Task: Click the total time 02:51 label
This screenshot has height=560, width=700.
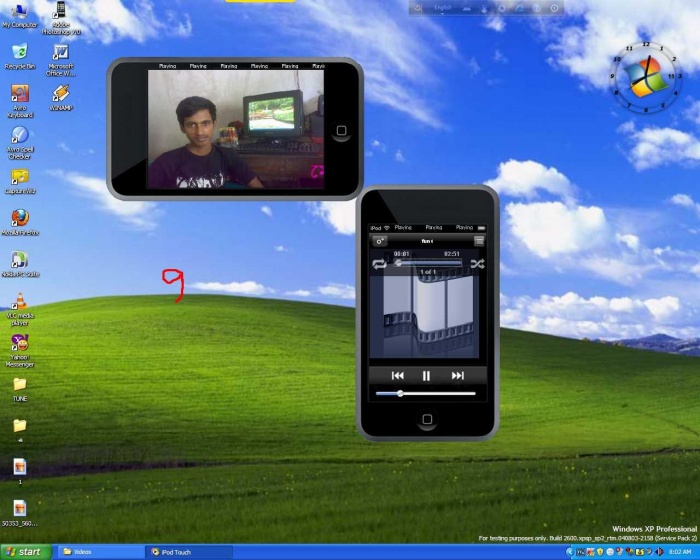Action: pos(452,254)
